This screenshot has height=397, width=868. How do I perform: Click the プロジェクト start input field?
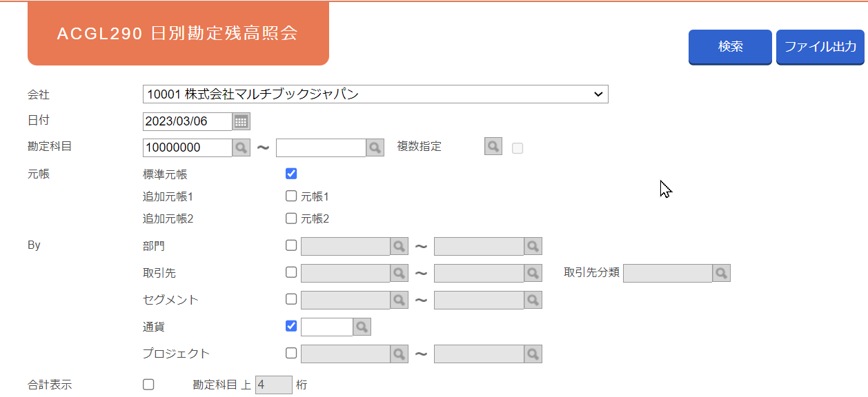(x=346, y=354)
